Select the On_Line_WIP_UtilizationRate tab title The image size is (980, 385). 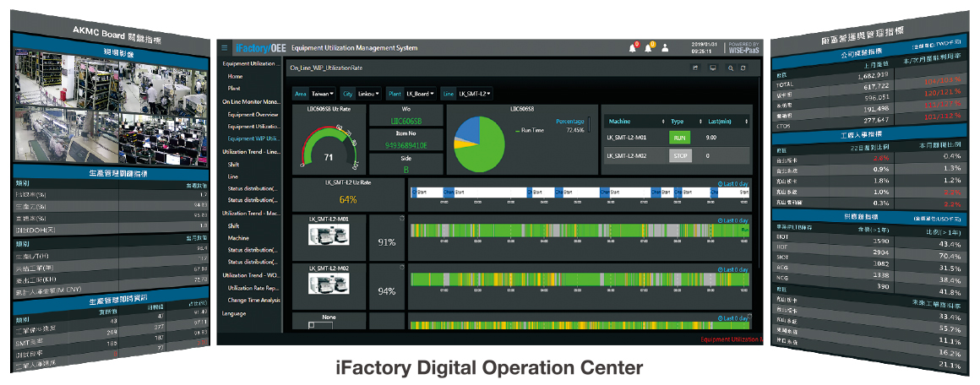point(326,67)
